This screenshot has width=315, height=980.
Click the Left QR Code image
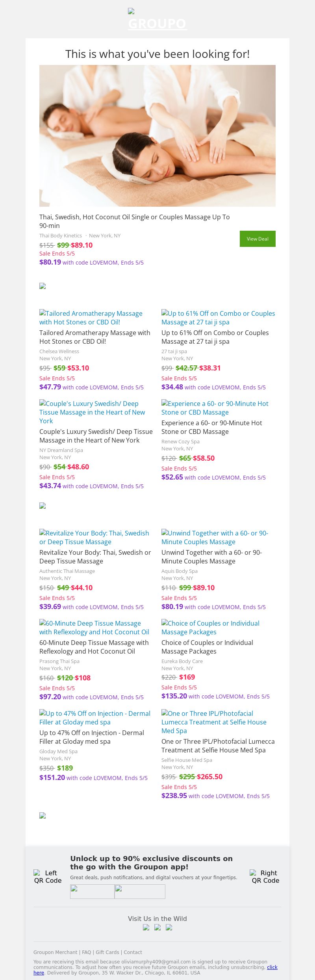(48, 876)
